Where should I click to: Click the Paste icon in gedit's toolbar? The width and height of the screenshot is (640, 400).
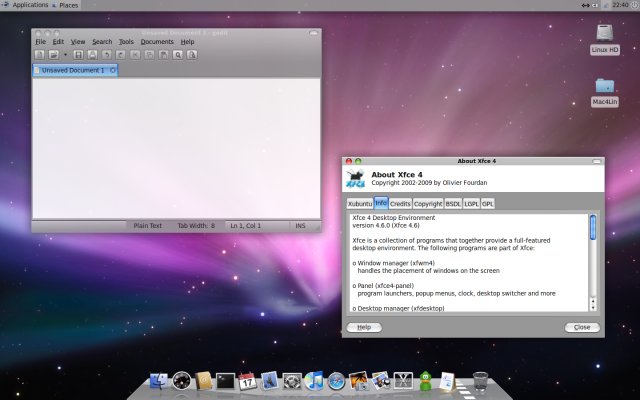[163, 54]
